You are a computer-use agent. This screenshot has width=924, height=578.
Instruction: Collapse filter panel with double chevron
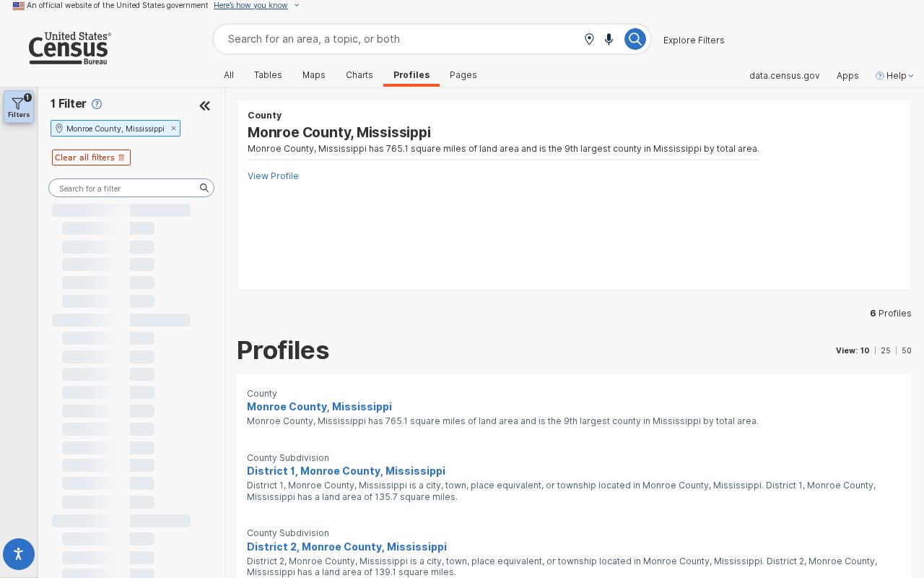point(205,106)
